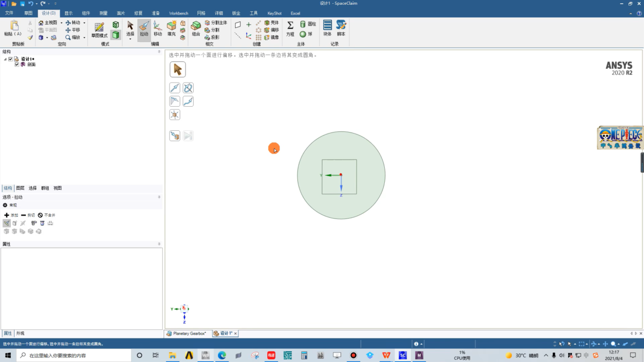Click the 块体 (Blocks) record icon
The width and height of the screenshot is (644, 362).
click(x=327, y=28)
